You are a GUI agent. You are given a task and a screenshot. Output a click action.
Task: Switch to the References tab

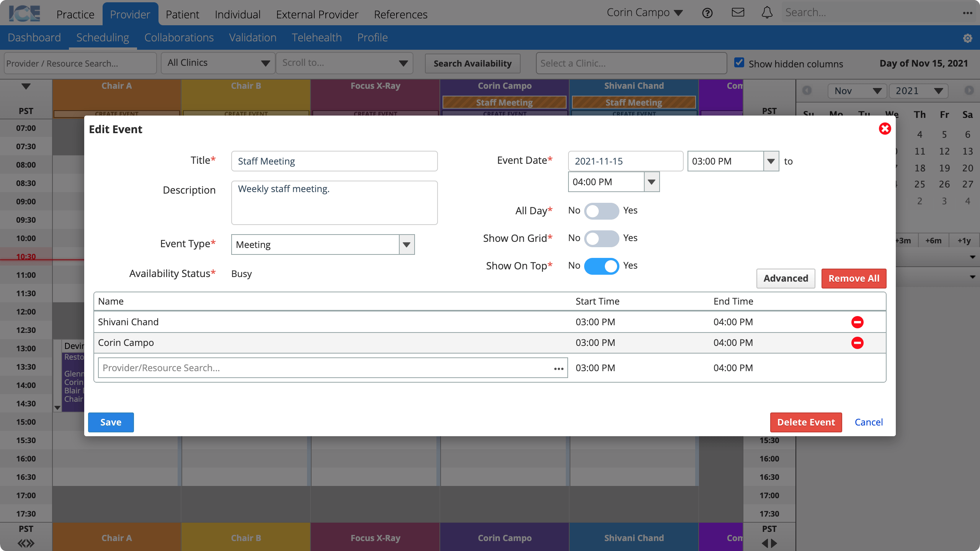pos(400,14)
